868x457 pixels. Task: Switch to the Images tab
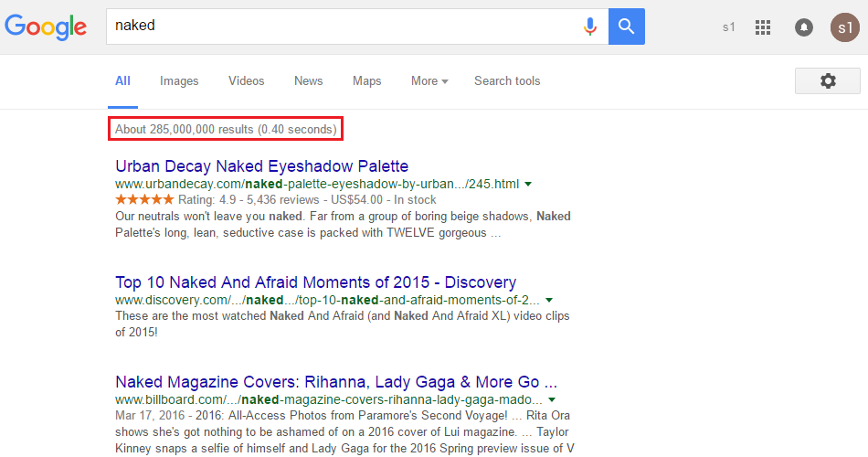click(179, 81)
